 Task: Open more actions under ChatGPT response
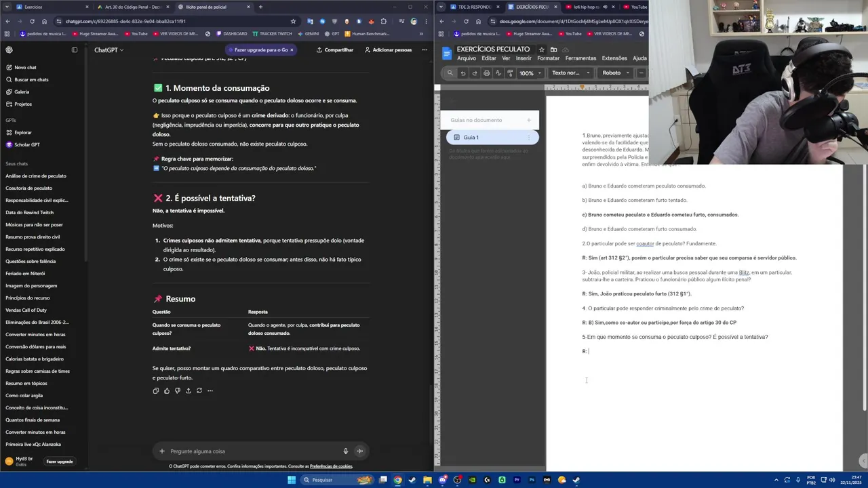coord(210,390)
